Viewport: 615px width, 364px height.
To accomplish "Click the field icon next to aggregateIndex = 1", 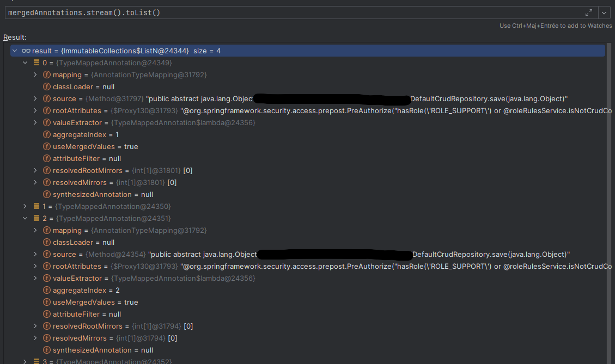I will tap(46, 134).
